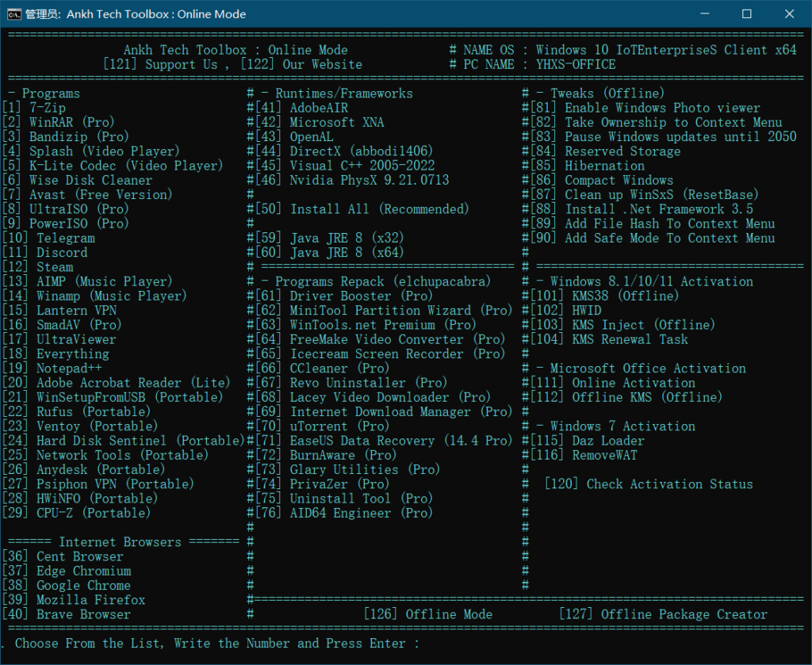The image size is (812, 665).
Task: Select the '[2] WinRAR (Pro)' entry
Action: click(58, 122)
